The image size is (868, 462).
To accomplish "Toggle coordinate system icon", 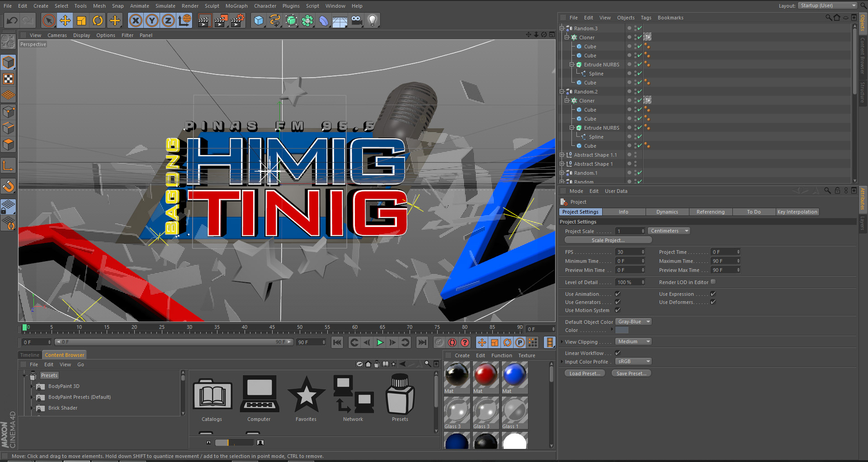I will 184,20.
